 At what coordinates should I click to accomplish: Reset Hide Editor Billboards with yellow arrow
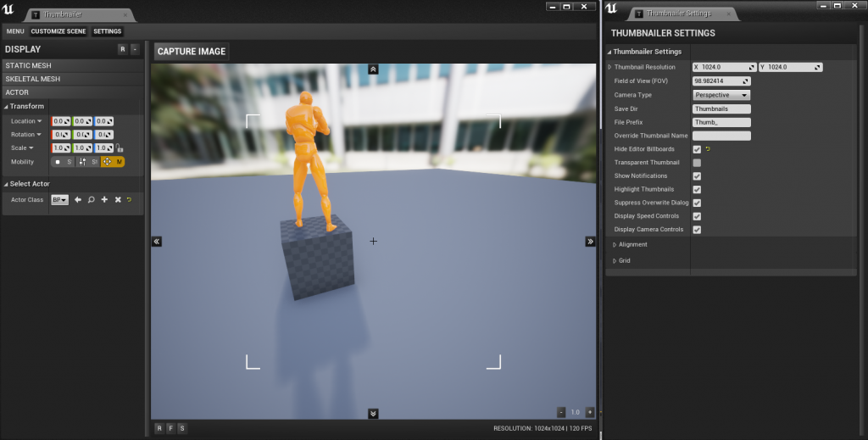(x=708, y=149)
